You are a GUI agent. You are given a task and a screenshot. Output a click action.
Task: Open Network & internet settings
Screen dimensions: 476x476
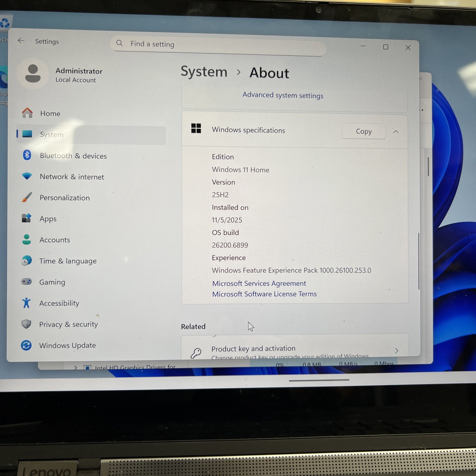(x=91, y=177)
